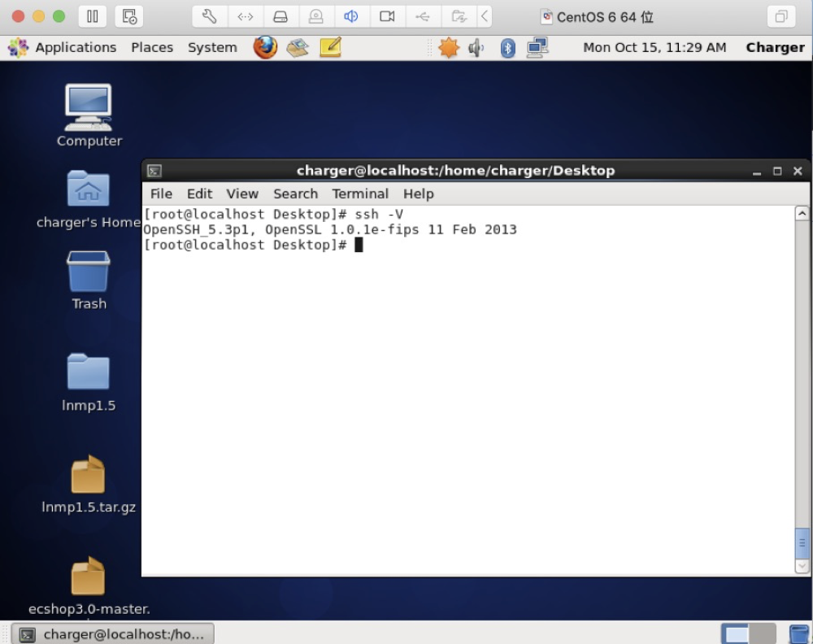Click the VM camera device icon
The image size is (813, 644).
pos(387,16)
